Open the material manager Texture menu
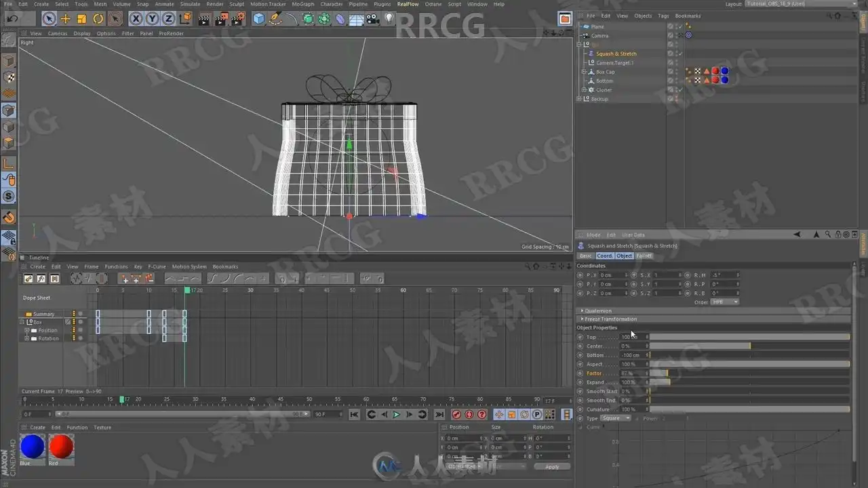This screenshot has height=488, width=868. pyautogui.click(x=102, y=428)
